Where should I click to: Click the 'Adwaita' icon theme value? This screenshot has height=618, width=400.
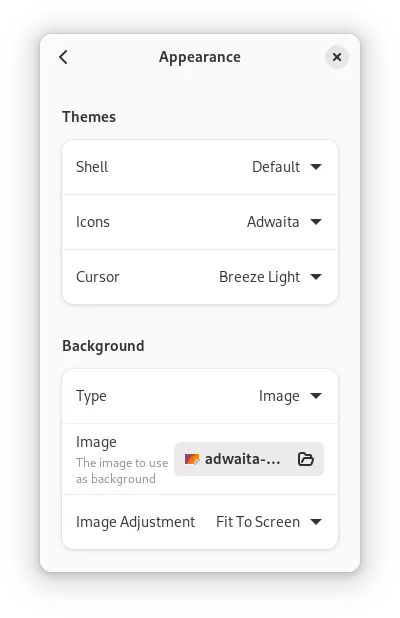coord(273,222)
